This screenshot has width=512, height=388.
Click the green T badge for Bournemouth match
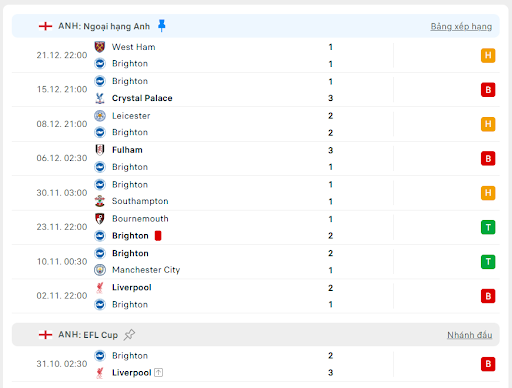[488, 227]
